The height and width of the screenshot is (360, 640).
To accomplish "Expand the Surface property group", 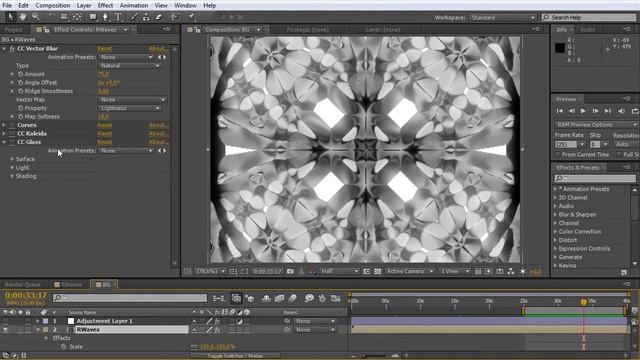I will click(x=12, y=159).
